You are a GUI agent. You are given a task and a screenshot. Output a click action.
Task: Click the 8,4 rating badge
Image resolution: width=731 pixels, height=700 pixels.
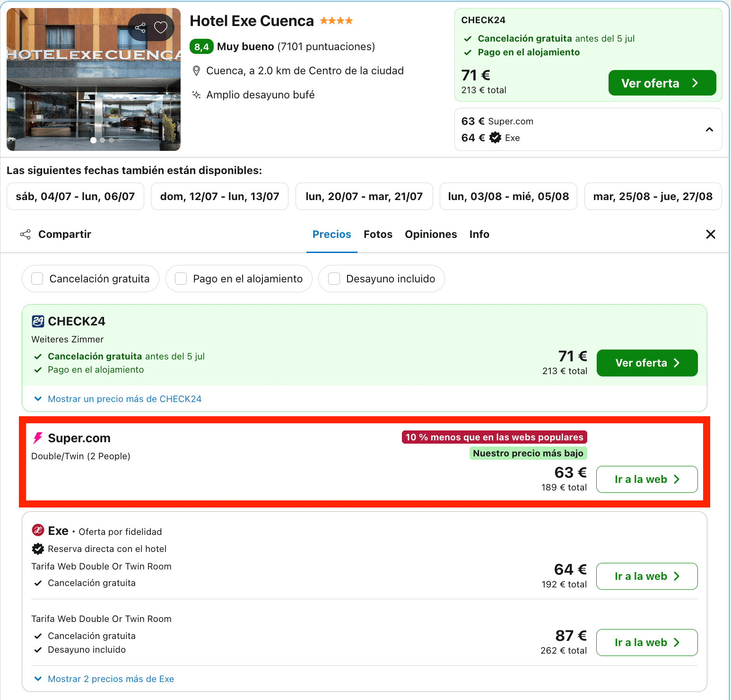tap(201, 46)
